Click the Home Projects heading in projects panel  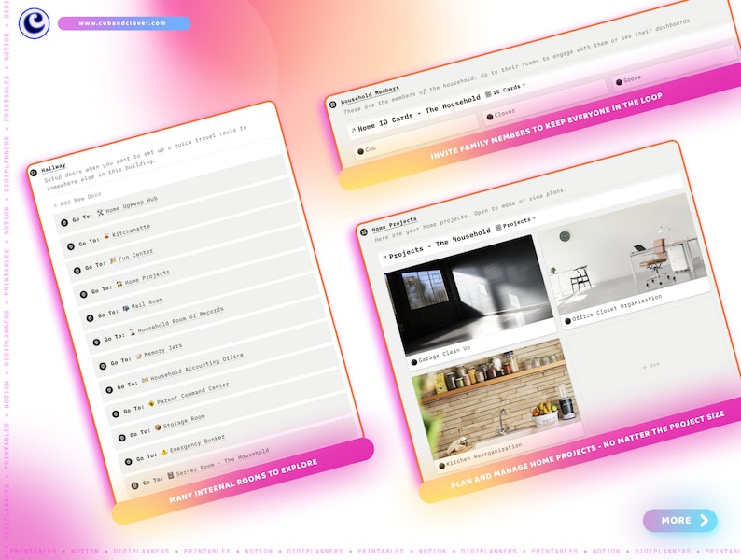coord(394,223)
